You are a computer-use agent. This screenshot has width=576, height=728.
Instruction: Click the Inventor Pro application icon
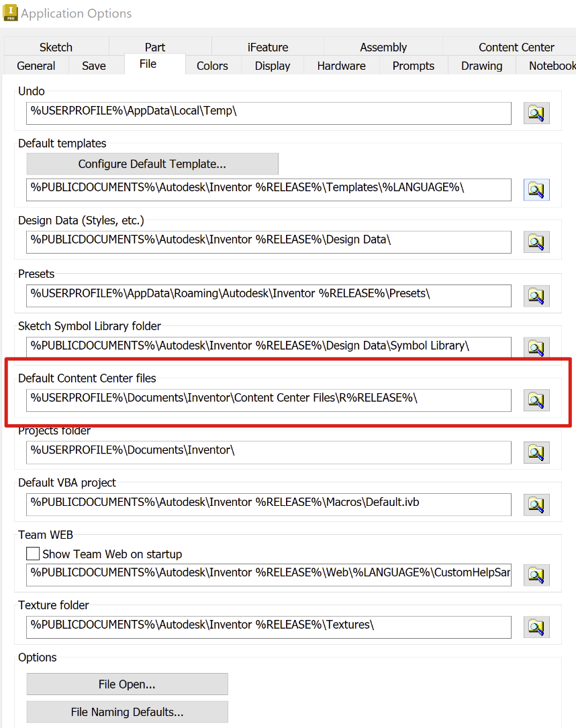point(11,12)
